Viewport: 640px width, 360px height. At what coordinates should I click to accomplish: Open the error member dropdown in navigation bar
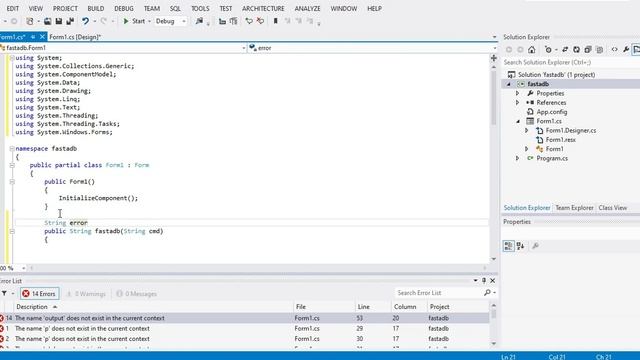(x=494, y=48)
